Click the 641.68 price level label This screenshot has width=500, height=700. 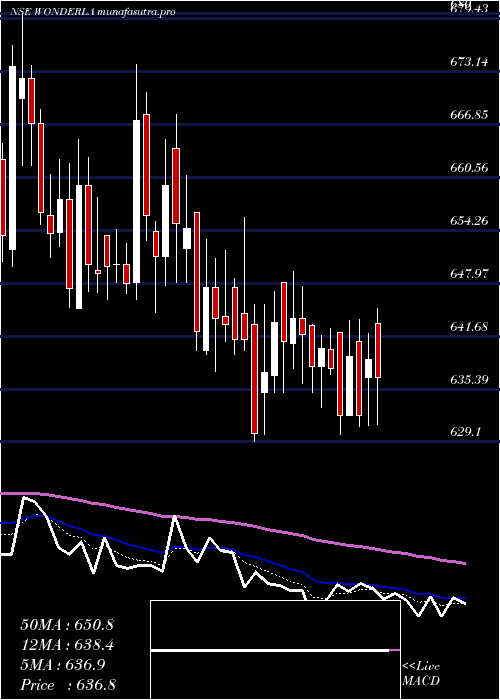coord(469,327)
